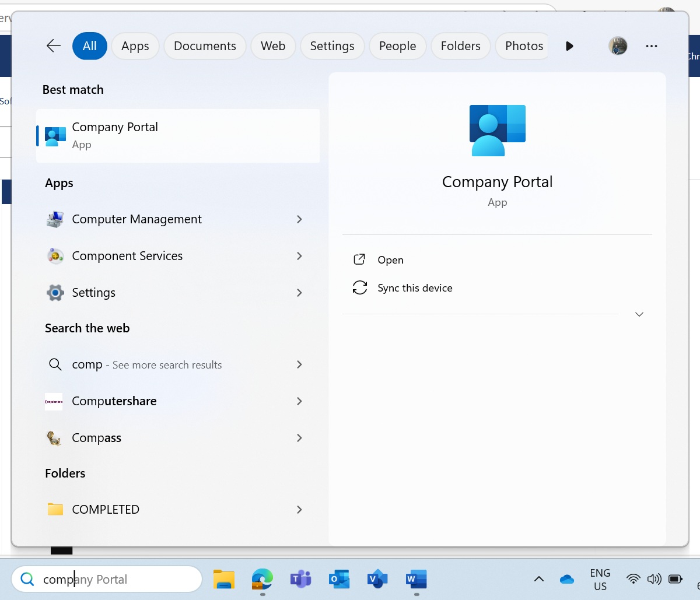Expand more actions with the down chevron
Viewport: 700px width, 600px height.
639,314
